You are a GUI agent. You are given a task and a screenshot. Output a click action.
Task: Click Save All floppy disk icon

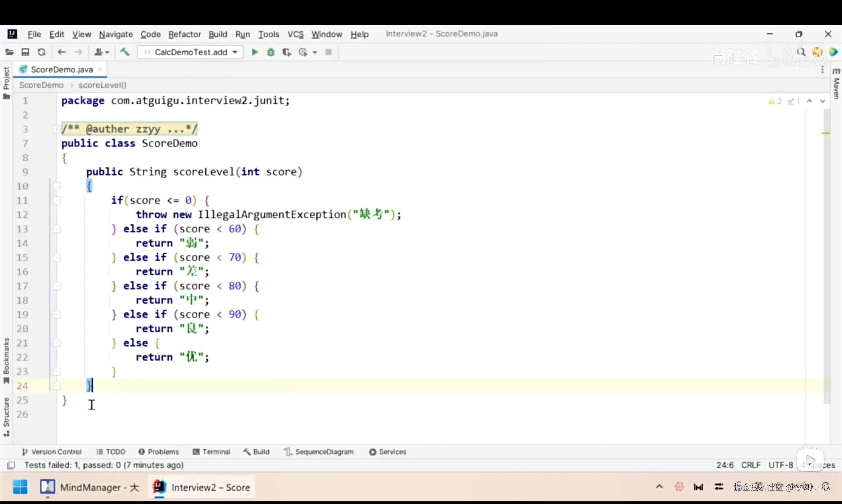point(25,52)
